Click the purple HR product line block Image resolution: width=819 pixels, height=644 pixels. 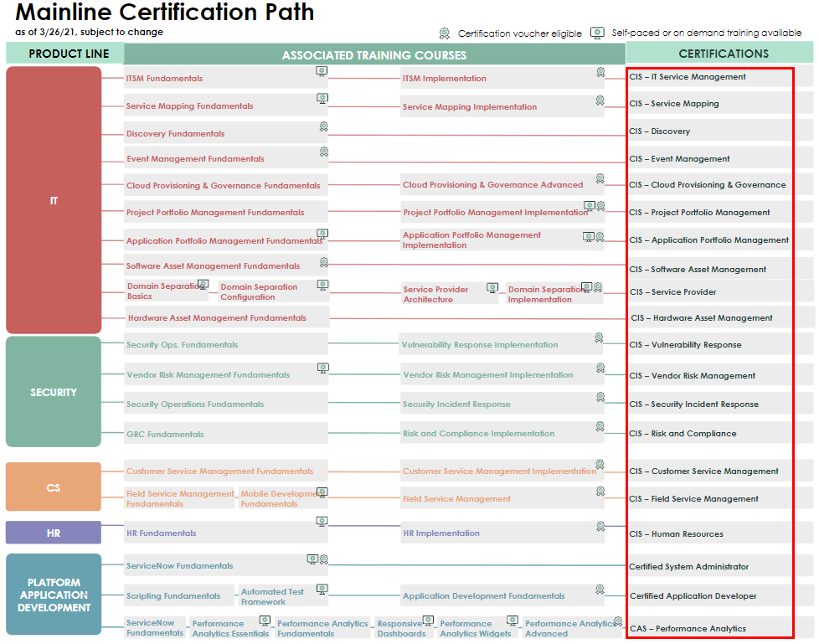click(54, 533)
